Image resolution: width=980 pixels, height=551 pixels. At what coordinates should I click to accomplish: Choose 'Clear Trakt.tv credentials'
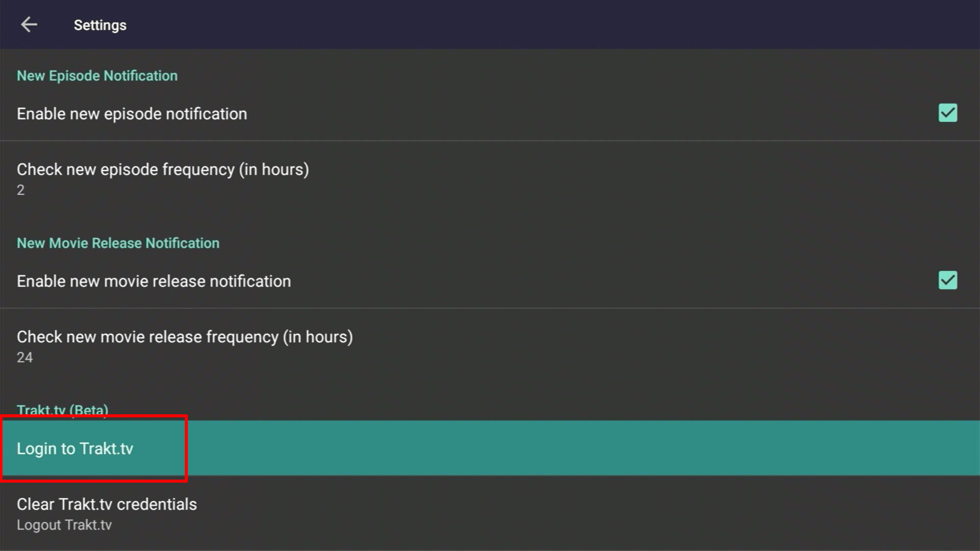tap(107, 504)
